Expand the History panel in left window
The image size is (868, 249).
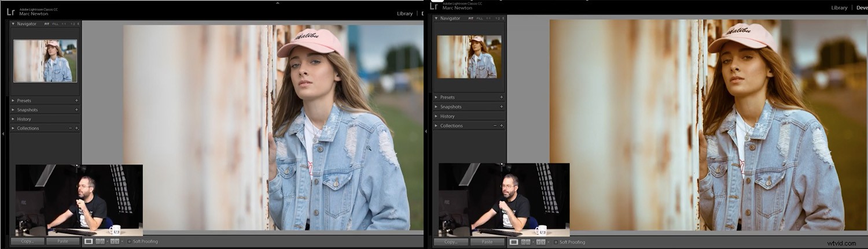(13, 119)
